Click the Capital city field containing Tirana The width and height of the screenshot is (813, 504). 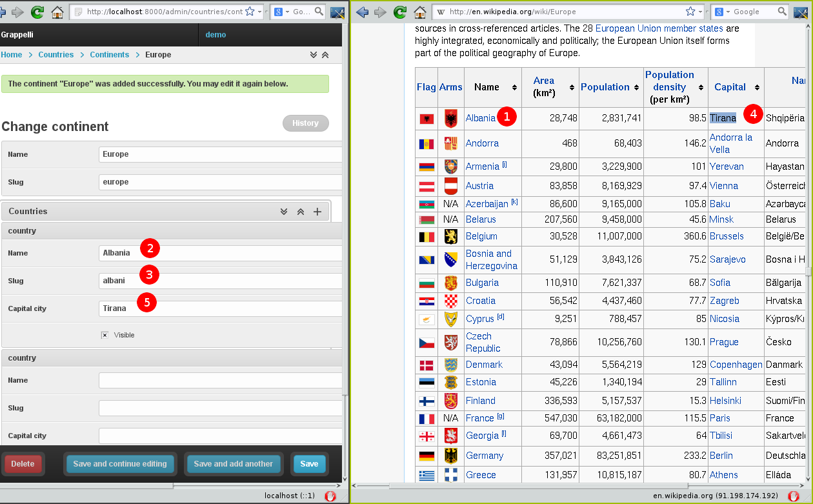[x=221, y=308]
